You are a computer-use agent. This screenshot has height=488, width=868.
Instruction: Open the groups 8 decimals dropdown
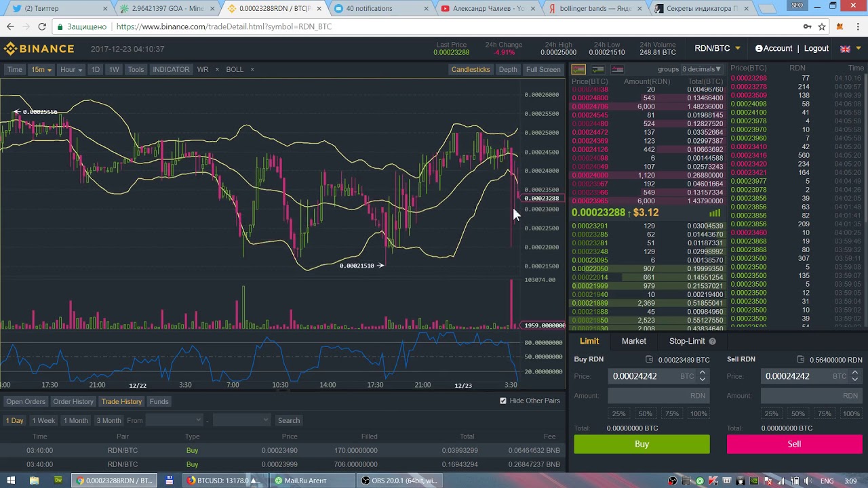click(x=701, y=69)
